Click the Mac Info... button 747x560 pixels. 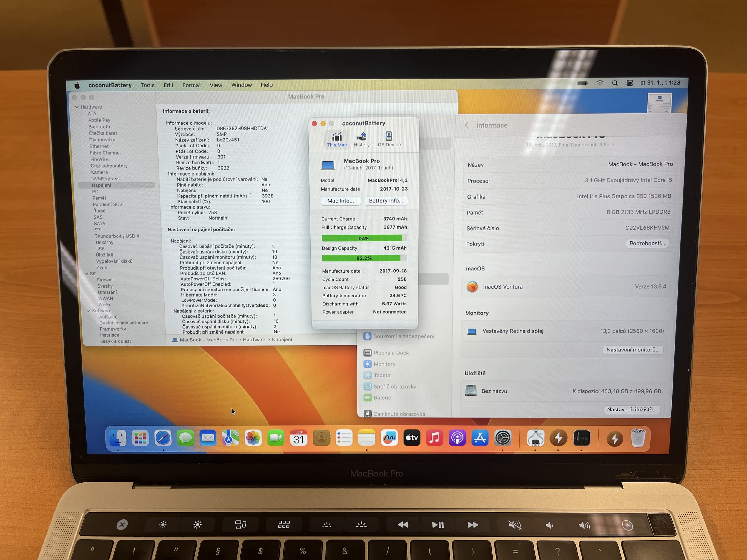coord(340,201)
